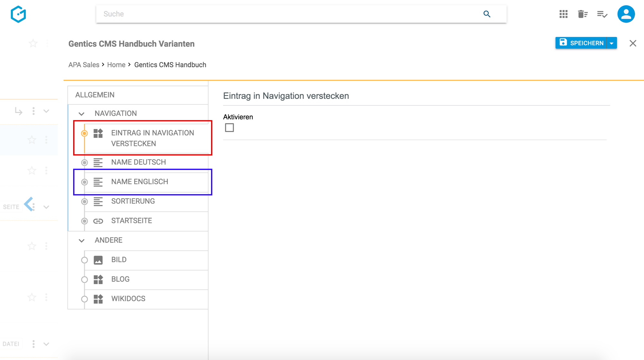The height and width of the screenshot is (360, 644).
Task: Click text-lines icon beside Sortierung
Action: [98, 202]
